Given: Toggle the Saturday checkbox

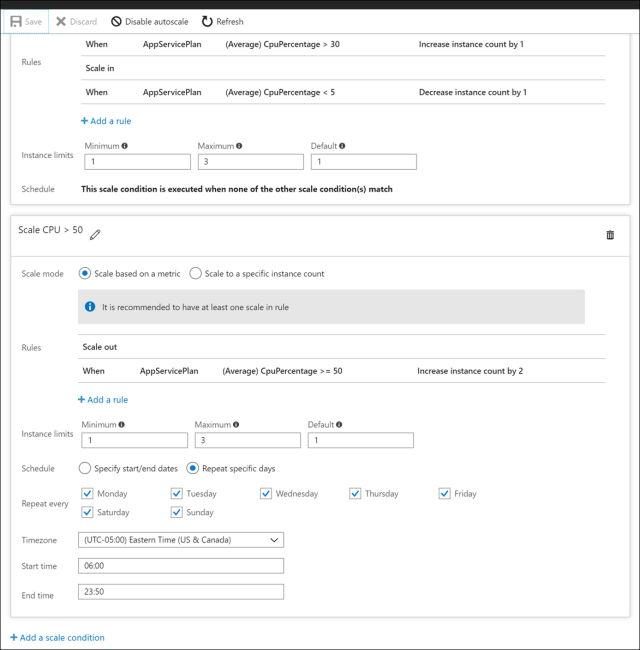Looking at the screenshot, I should point(87,512).
